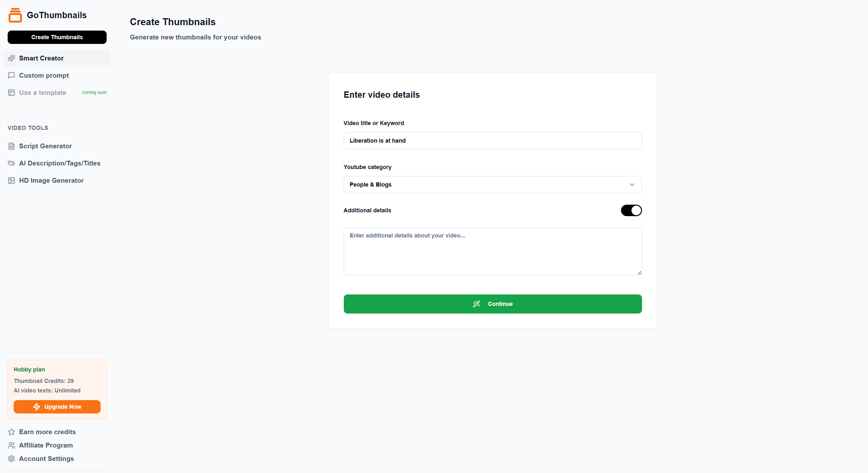
Task: Click the black Create Thumbnails button
Action: coord(57,37)
